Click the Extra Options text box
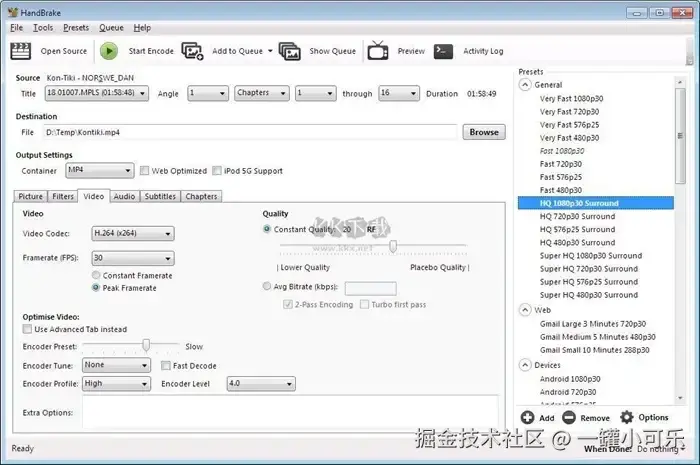Viewport: 700px width, 465px height. coord(290,411)
